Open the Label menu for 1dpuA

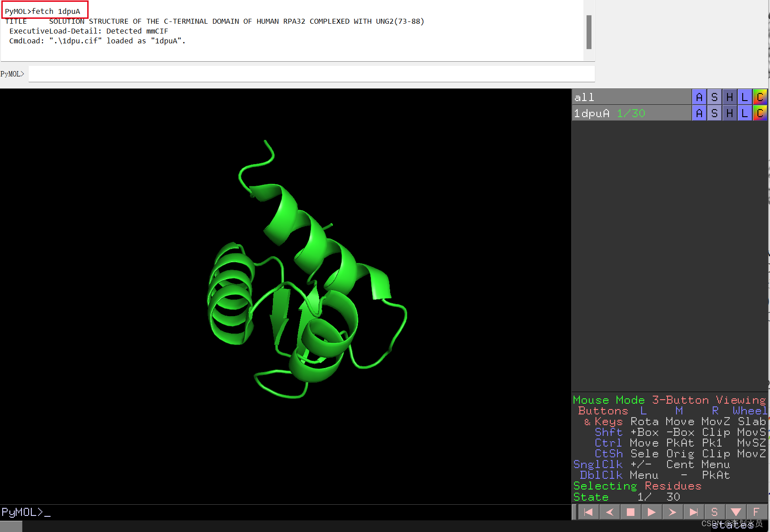coord(745,113)
